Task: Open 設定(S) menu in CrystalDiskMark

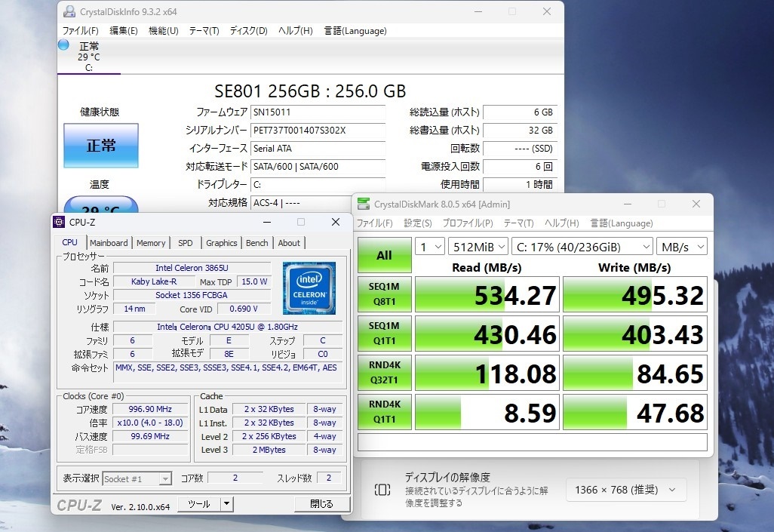Action: coord(418,223)
